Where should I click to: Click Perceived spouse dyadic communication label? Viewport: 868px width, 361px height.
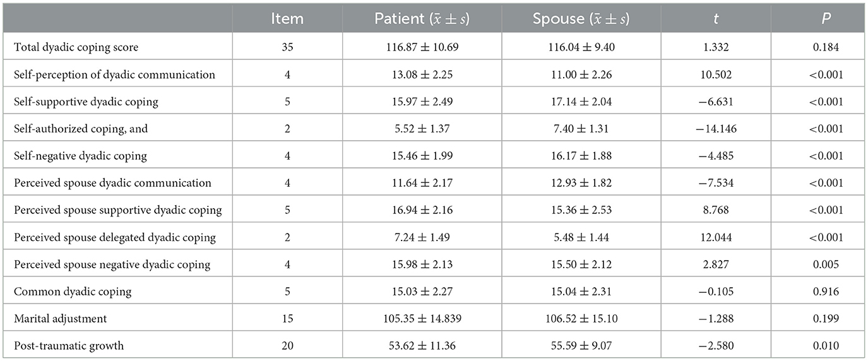tap(112, 183)
